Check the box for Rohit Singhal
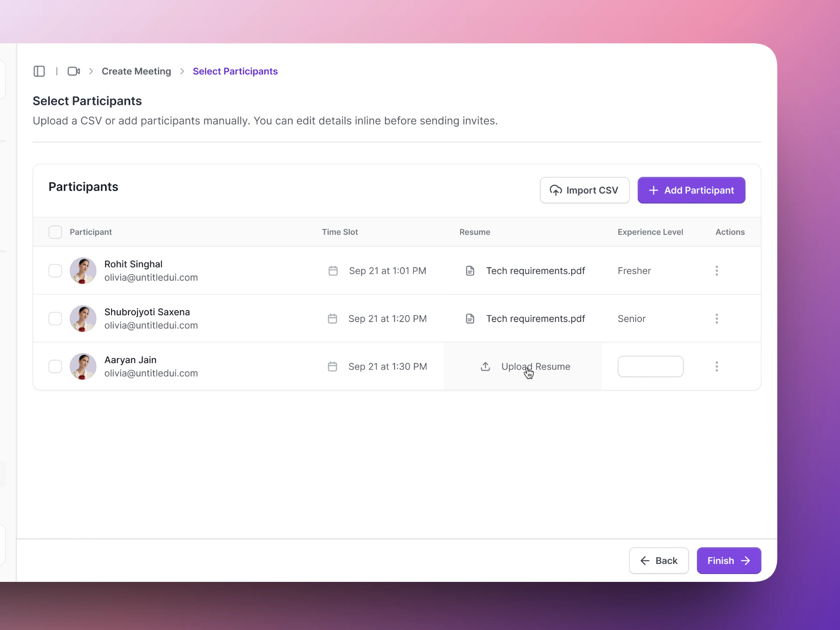This screenshot has height=630, width=840. [x=55, y=271]
